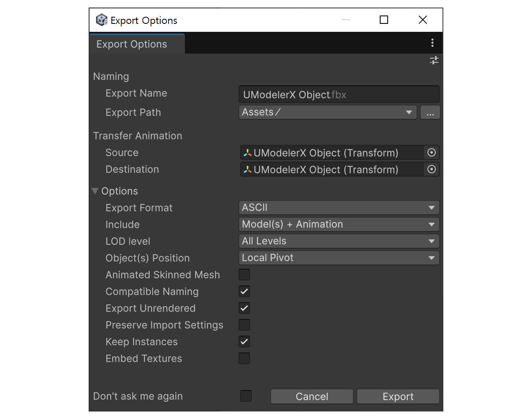Viewport: 532px width, 419px height.
Task: Uncheck Compatible Naming checkbox
Action: [x=244, y=291]
